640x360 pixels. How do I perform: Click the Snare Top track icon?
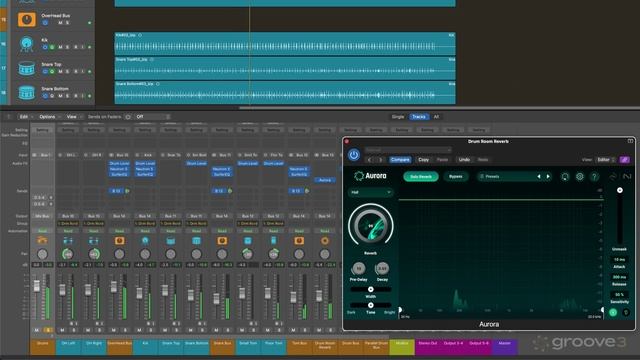click(x=27, y=69)
